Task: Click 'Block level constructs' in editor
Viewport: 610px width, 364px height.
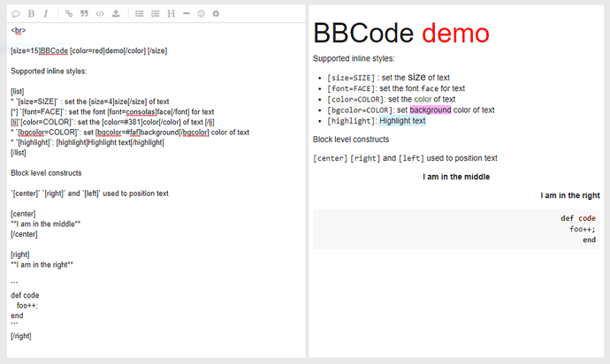Action: [x=46, y=173]
